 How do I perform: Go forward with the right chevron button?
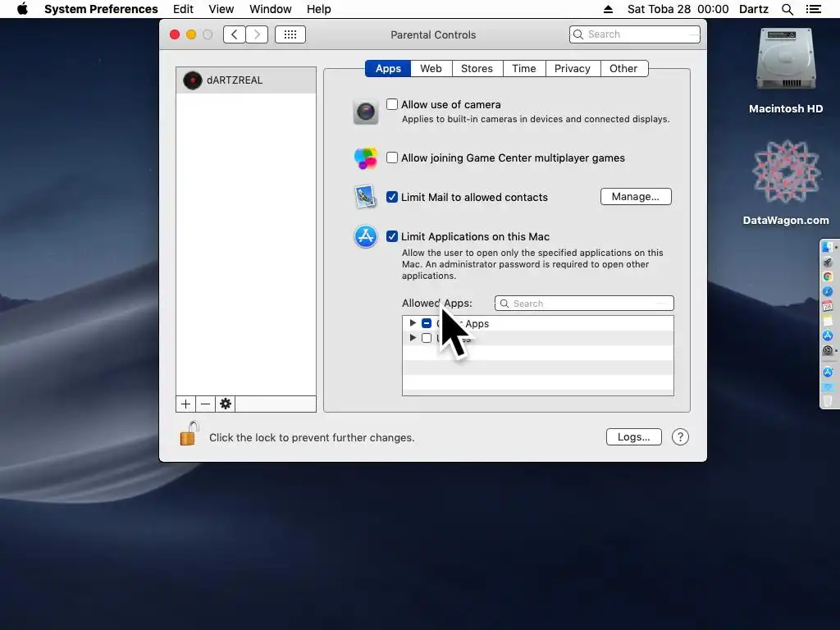point(257,34)
